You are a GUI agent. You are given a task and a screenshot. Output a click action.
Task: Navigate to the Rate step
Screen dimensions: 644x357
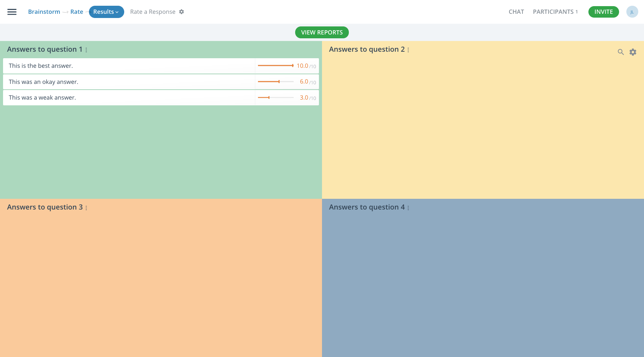pyautogui.click(x=77, y=12)
